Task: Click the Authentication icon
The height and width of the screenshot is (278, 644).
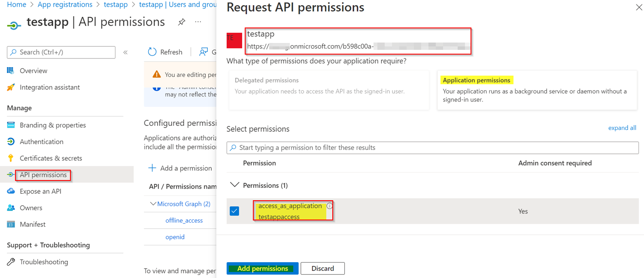Action: [11, 141]
